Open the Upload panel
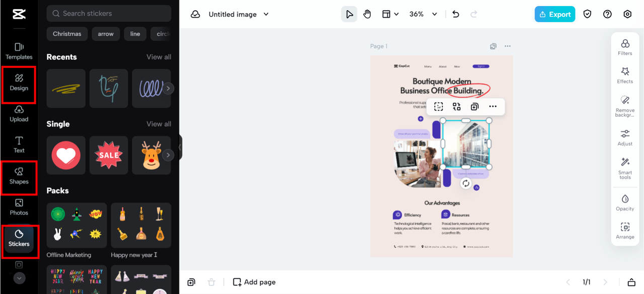 point(19,114)
